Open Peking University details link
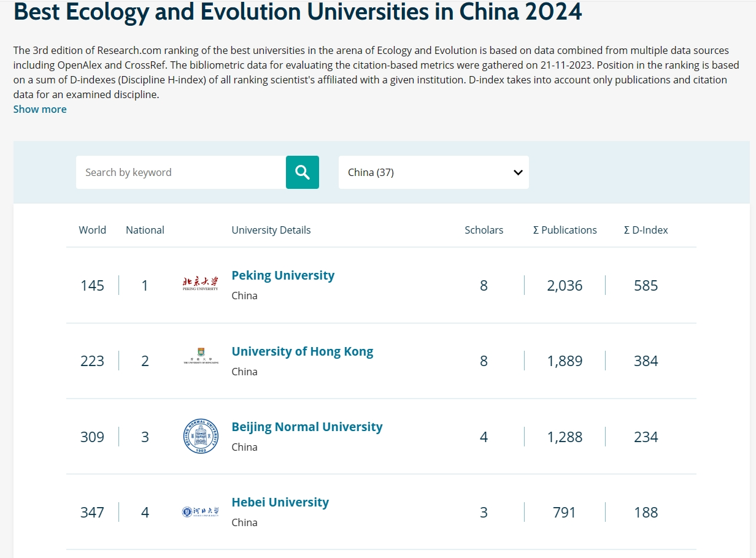The width and height of the screenshot is (756, 558). 283,275
